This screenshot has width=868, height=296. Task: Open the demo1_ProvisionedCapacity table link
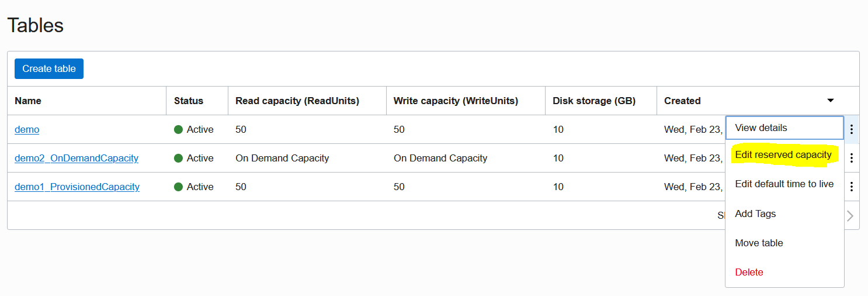(x=77, y=187)
